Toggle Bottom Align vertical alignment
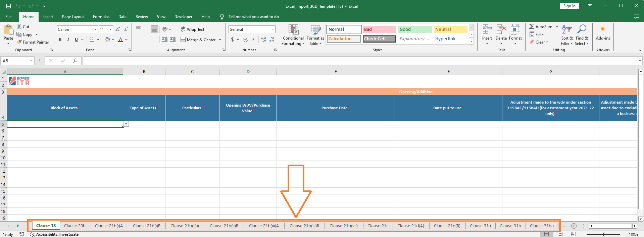 (154, 29)
